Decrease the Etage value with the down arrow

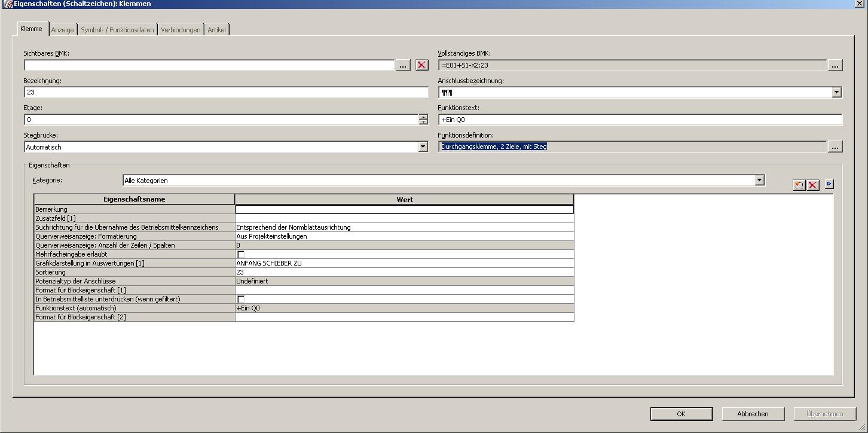pos(423,122)
